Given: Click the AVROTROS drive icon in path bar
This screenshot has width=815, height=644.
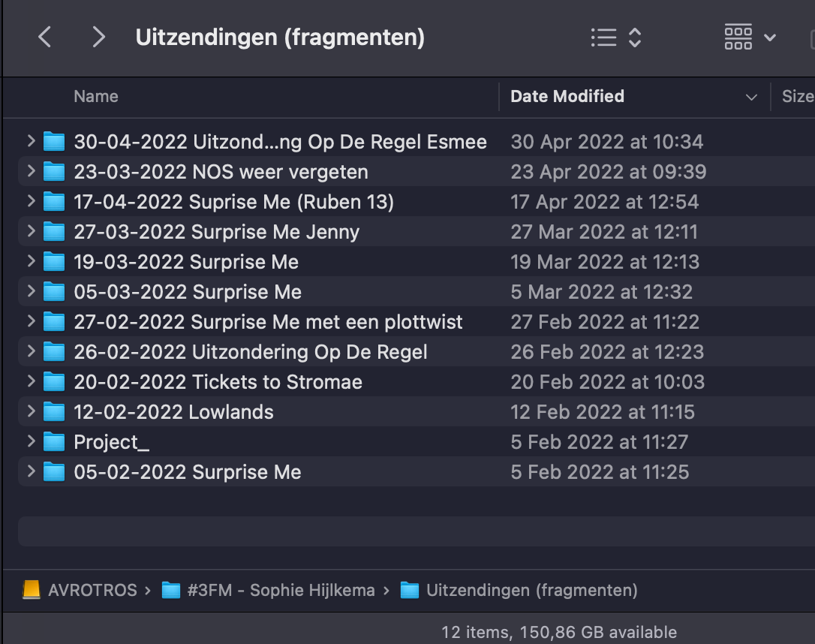Looking at the screenshot, I should [x=32, y=590].
